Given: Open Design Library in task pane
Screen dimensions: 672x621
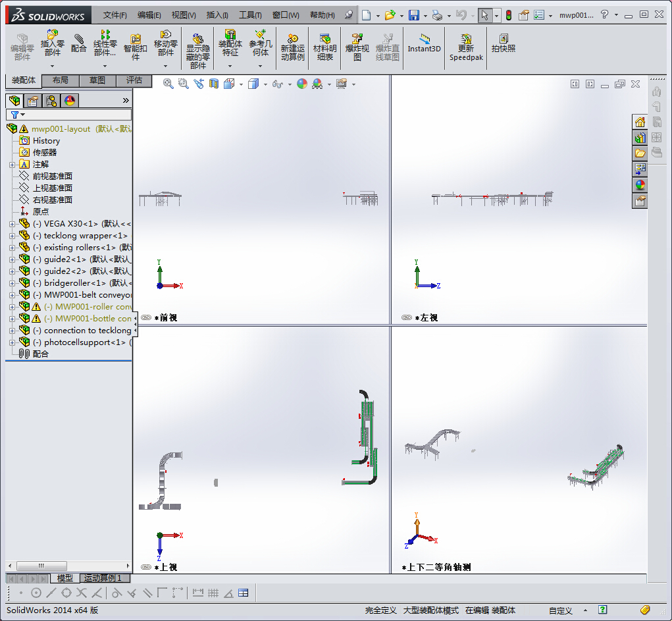Looking at the screenshot, I should click(x=640, y=138).
